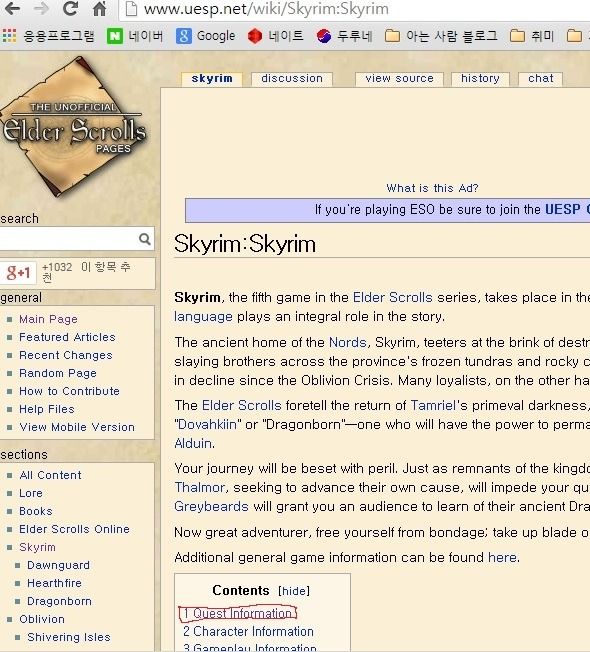Image resolution: width=590 pixels, height=652 pixels.
Task: Open the Apps grid bookmark icon
Action: coord(10,36)
